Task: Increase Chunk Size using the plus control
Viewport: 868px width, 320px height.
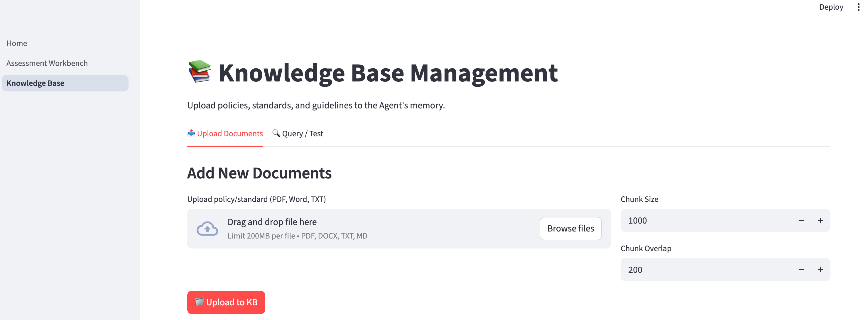Action: 820,220
